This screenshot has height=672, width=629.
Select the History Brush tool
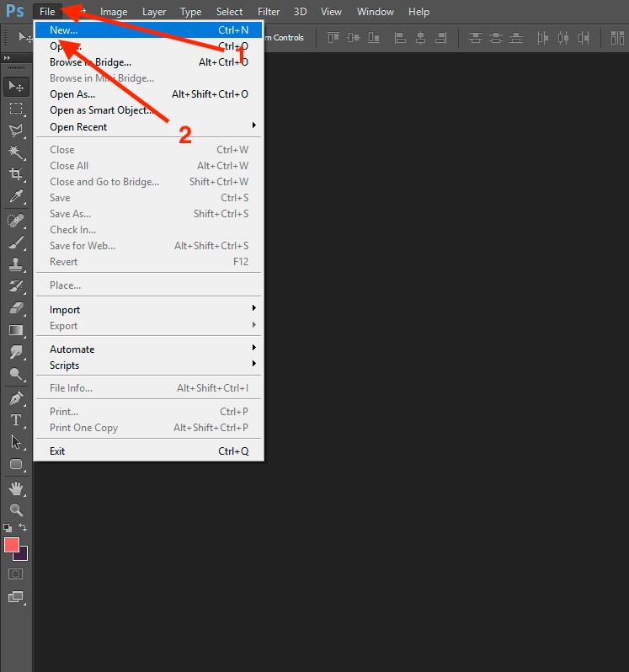tap(16, 286)
